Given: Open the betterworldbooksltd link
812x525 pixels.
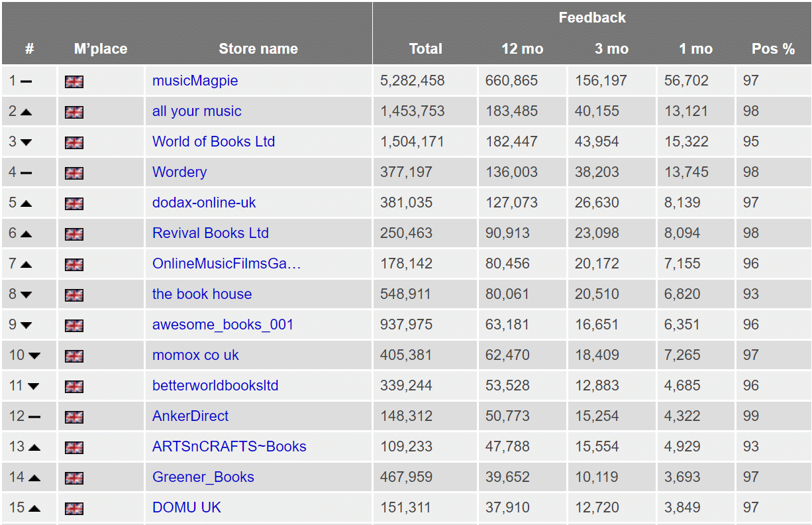Looking at the screenshot, I should point(215,386).
